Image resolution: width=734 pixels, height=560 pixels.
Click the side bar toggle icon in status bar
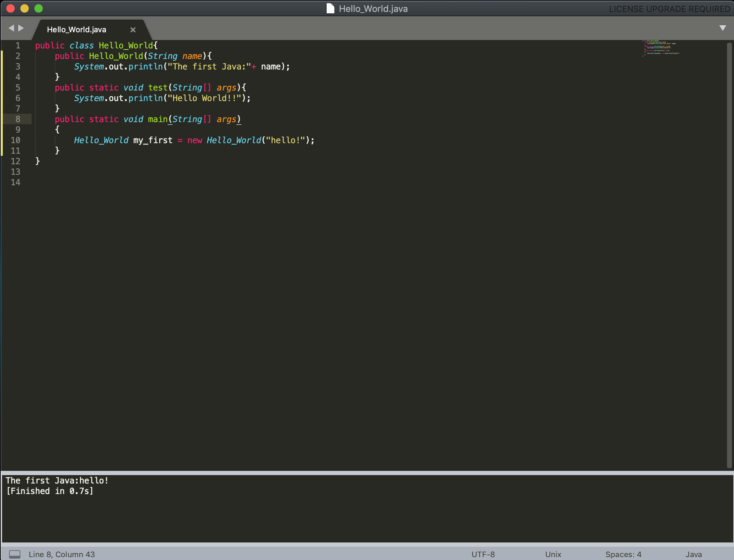click(x=14, y=554)
